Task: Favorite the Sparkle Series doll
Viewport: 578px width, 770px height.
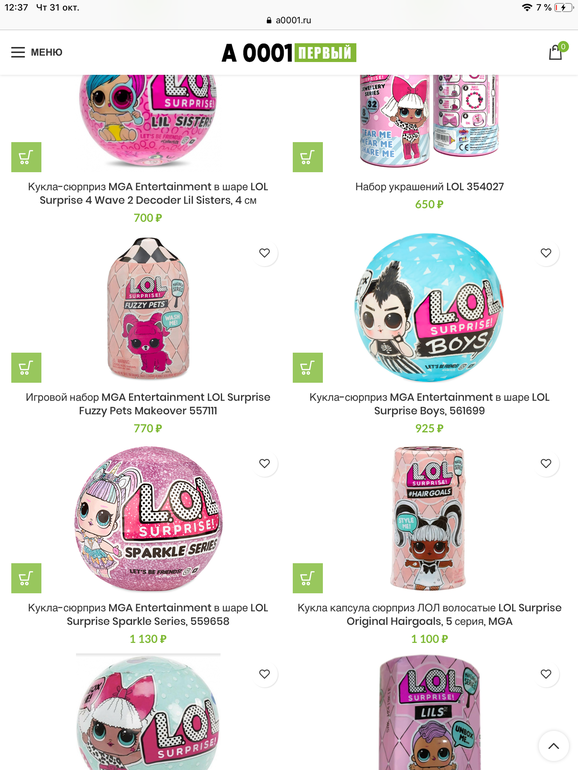Action: [x=265, y=463]
